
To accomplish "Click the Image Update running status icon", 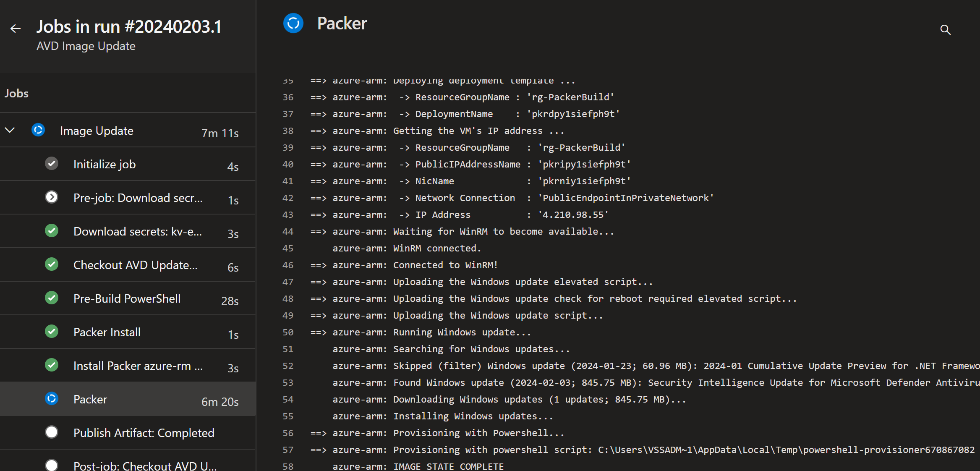I will click(38, 130).
